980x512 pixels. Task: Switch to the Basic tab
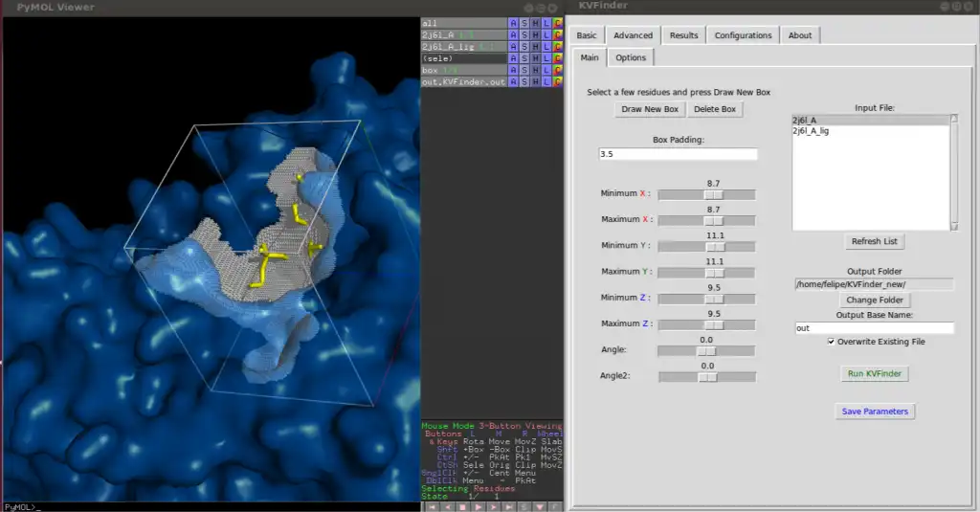[x=587, y=35]
